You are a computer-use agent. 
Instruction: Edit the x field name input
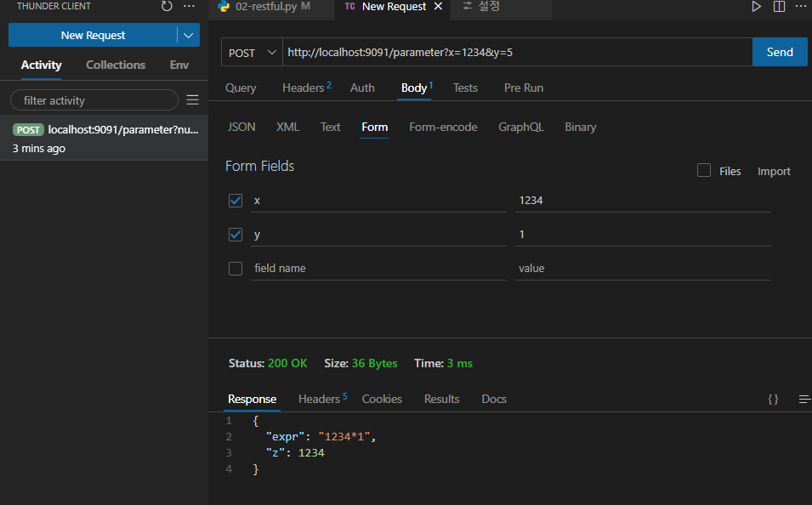[x=378, y=201]
